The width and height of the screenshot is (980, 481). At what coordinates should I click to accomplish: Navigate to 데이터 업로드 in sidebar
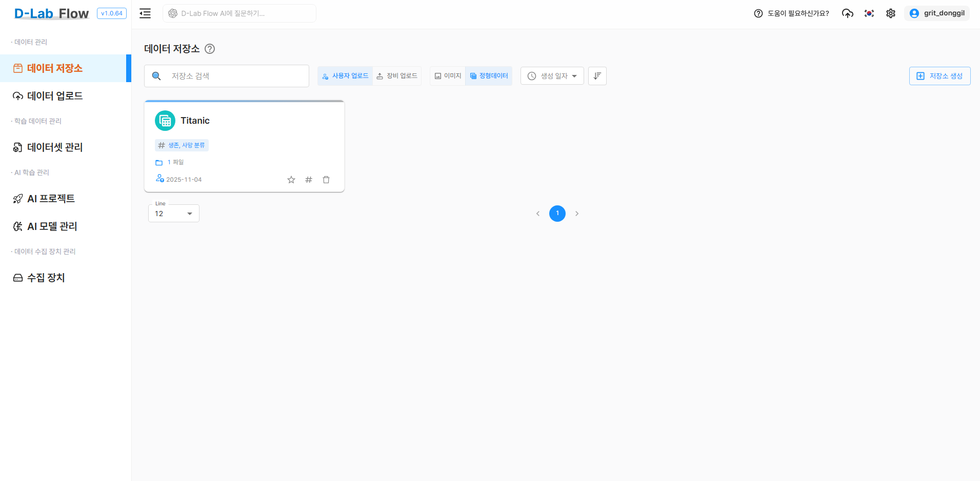55,96
